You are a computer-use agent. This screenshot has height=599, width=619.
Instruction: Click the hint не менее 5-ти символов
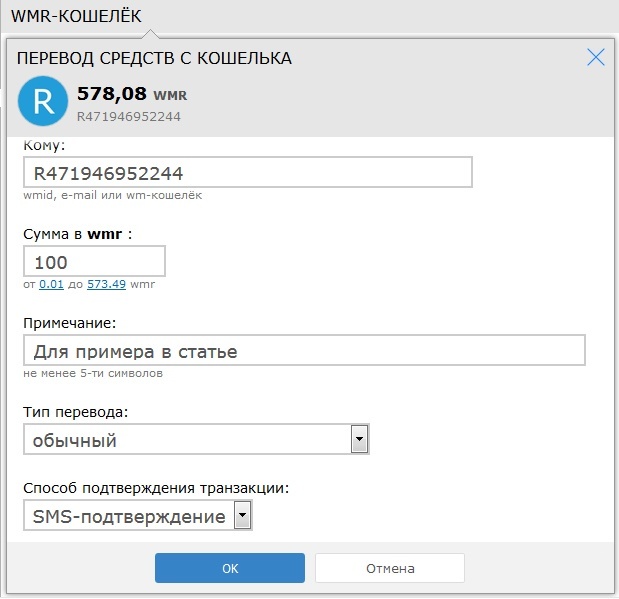(x=93, y=373)
